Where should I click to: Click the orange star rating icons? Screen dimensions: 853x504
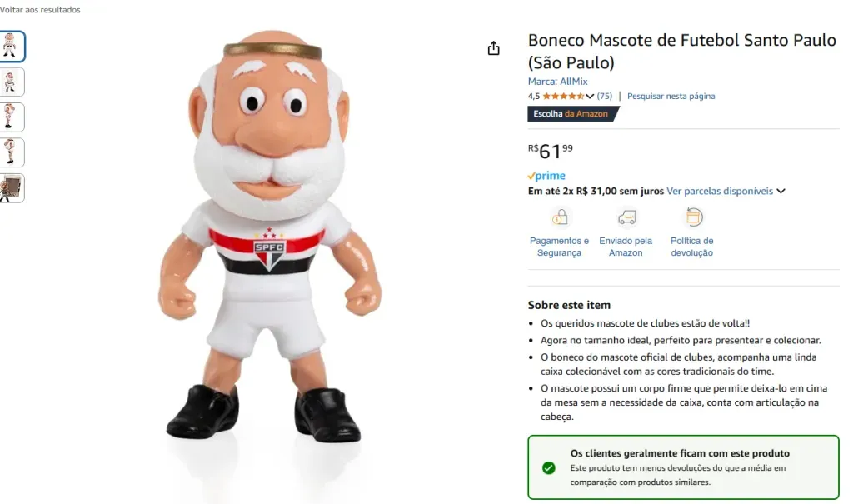pos(563,97)
